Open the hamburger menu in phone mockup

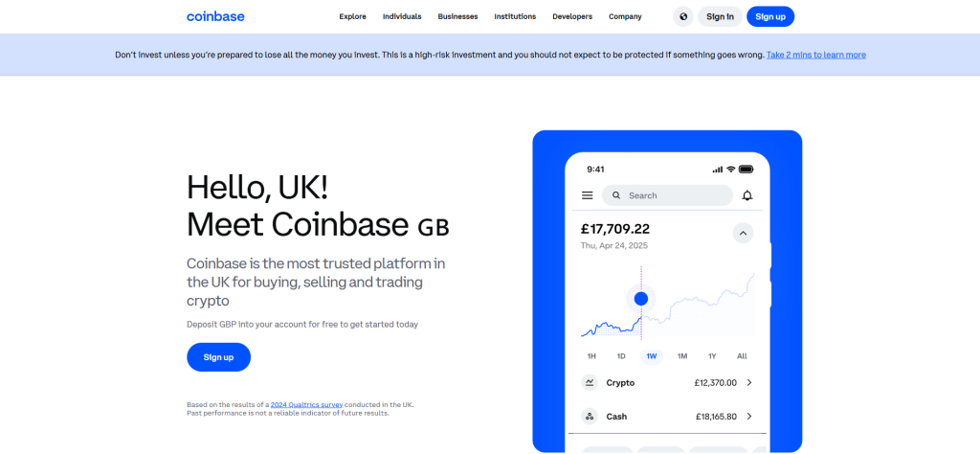(x=587, y=195)
